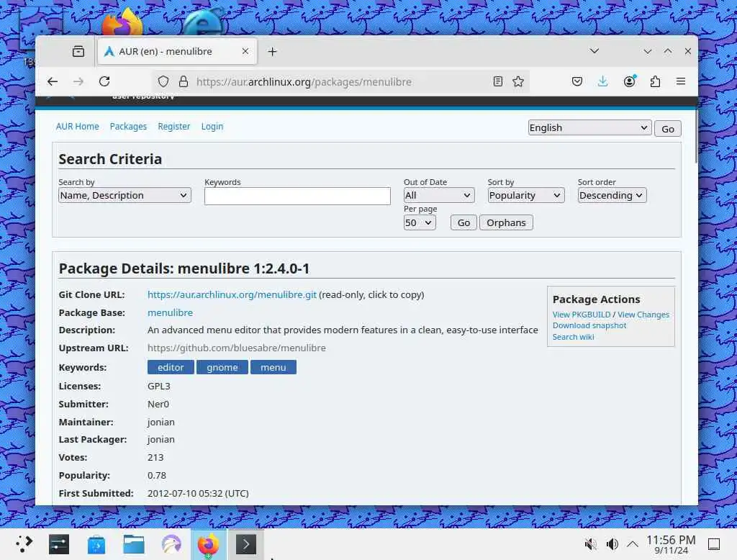Show downloads panel via download arrow icon
This screenshot has width=737, height=560.
tap(602, 81)
